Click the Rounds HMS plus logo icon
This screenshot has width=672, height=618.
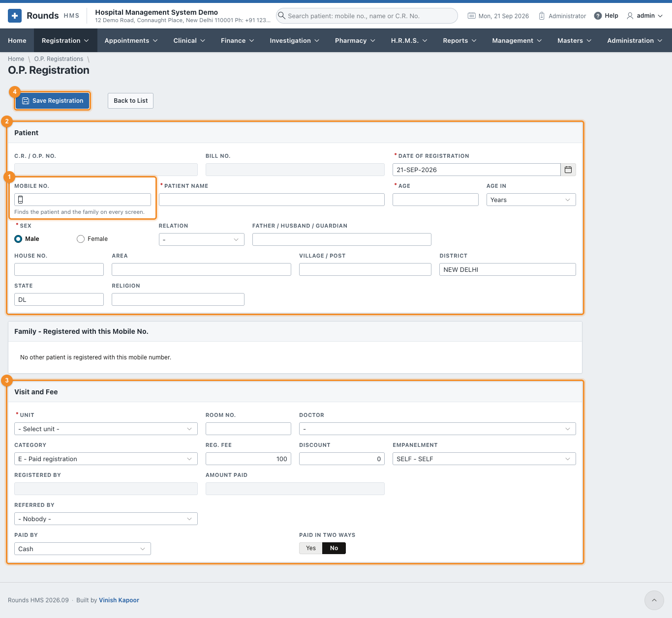15,16
